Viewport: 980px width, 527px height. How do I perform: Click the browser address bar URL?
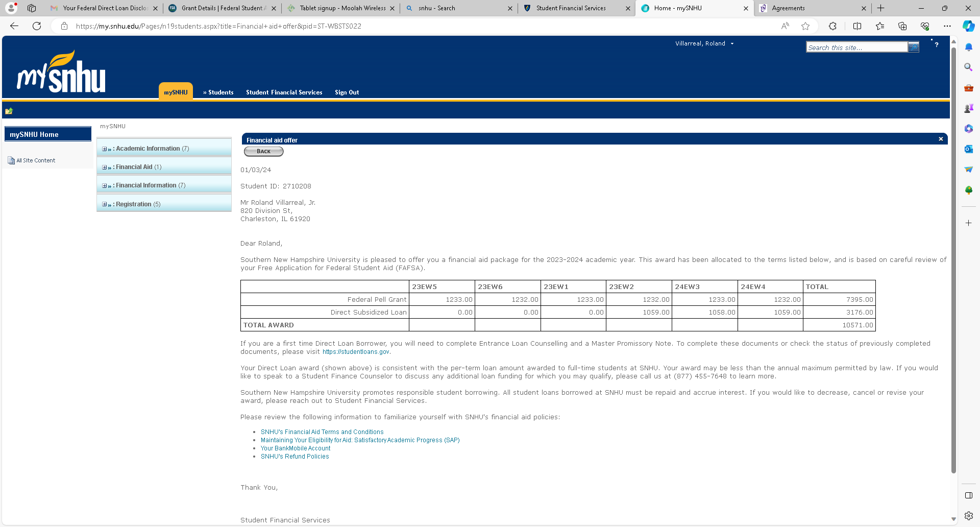pyautogui.click(x=218, y=26)
